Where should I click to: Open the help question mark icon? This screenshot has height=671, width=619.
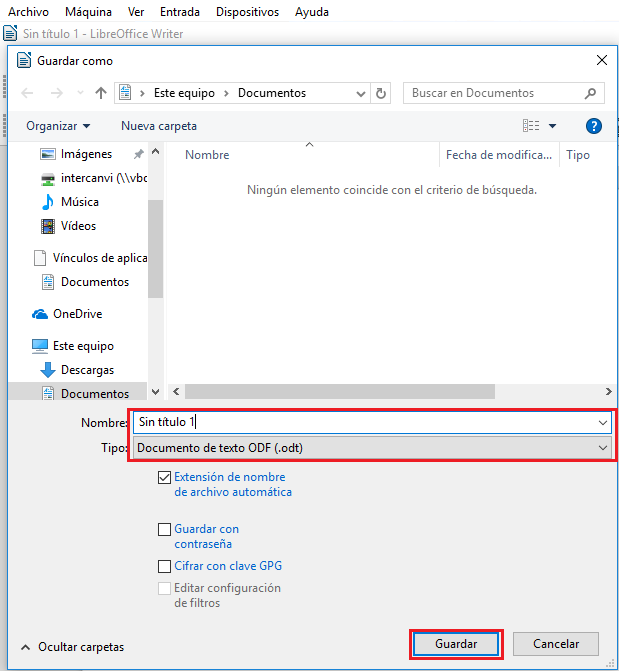[593, 126]
